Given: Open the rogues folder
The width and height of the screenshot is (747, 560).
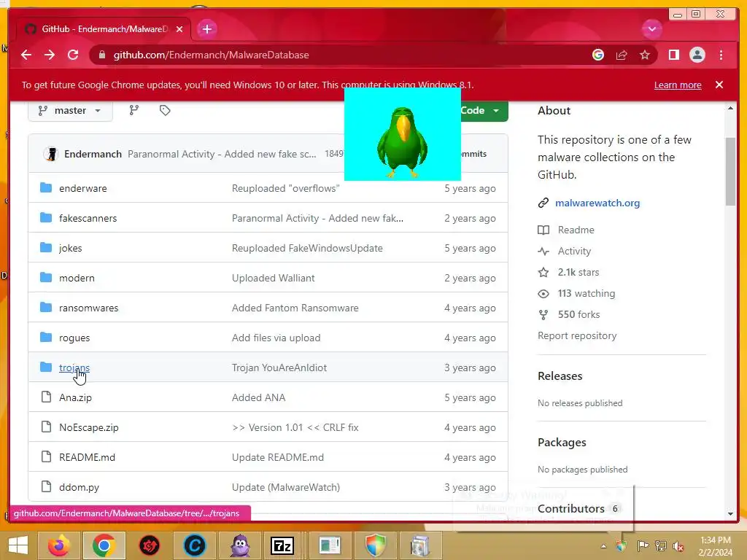Looking at the screenshot, I should coord(74,338).
